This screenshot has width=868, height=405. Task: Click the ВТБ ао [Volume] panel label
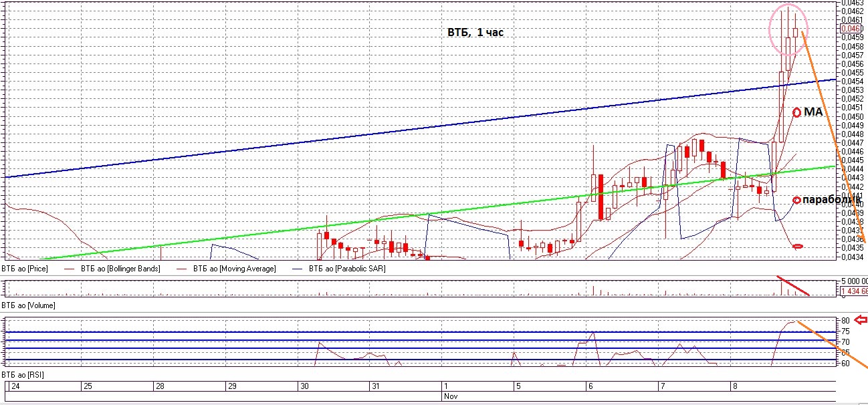tap(28, 305)
